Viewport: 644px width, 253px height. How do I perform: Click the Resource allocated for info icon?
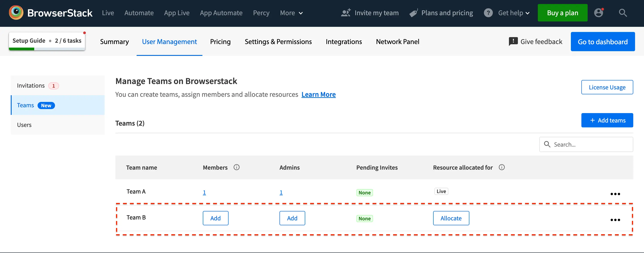tap(502, 167)
